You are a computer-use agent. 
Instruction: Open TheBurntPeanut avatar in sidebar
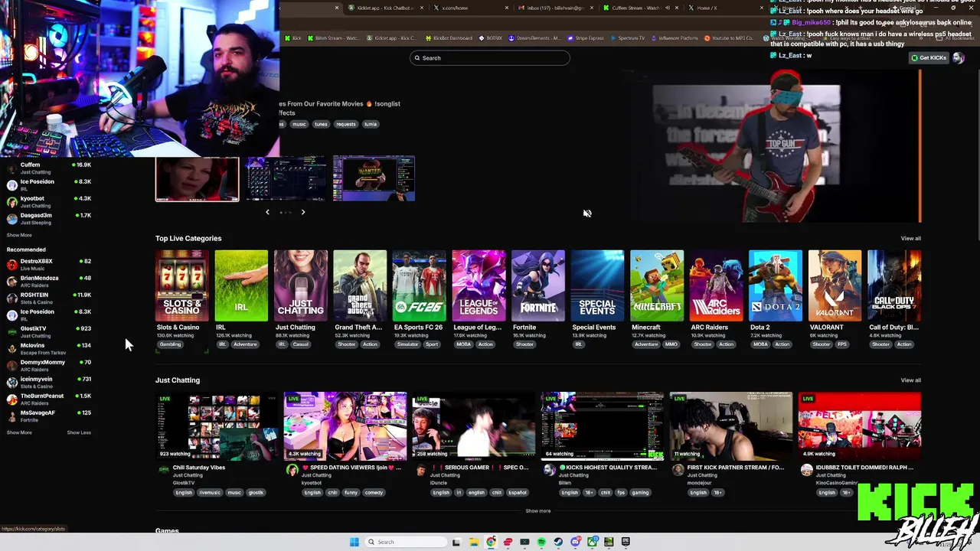(12, 399)
